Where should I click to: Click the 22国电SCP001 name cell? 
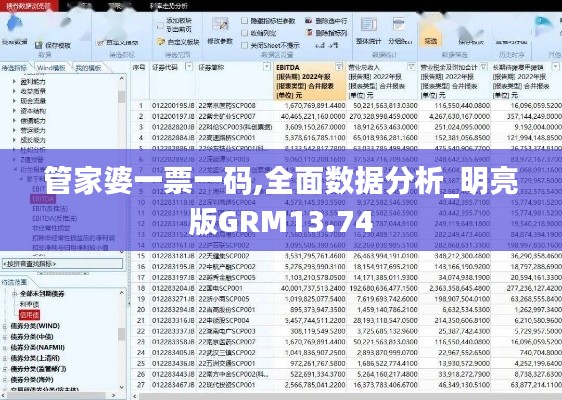[x=220, y=288]
